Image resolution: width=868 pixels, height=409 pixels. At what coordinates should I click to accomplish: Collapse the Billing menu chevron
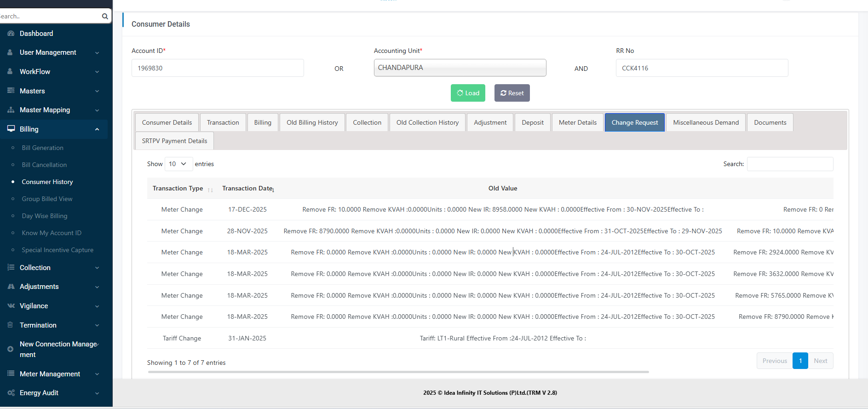[97, 129]
